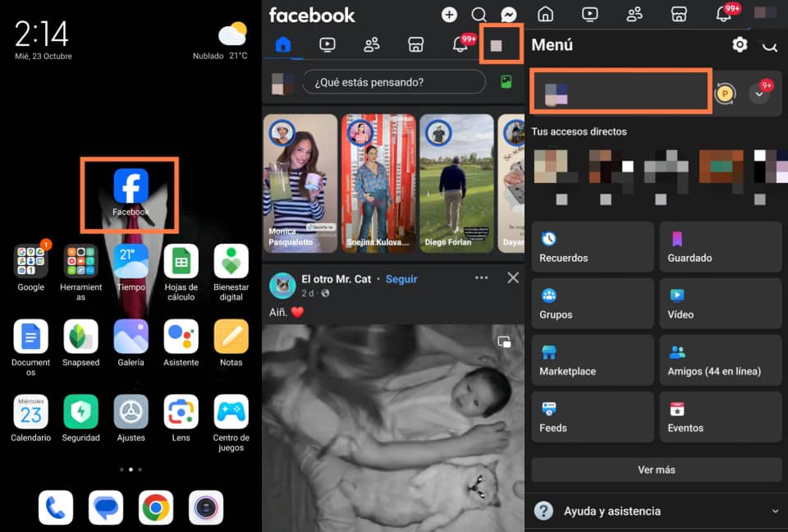Open Snapseed photo editor
The image size is (788, 532).
[80, 337]
